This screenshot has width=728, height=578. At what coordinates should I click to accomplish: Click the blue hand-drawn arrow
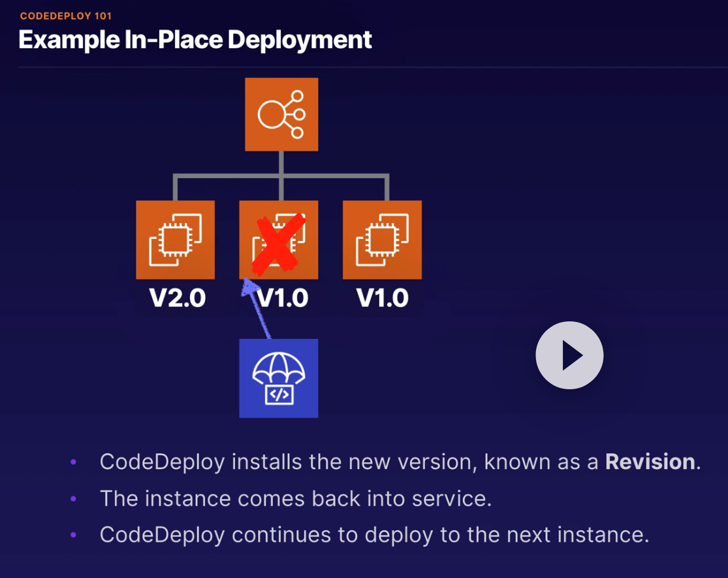[255, 308]
